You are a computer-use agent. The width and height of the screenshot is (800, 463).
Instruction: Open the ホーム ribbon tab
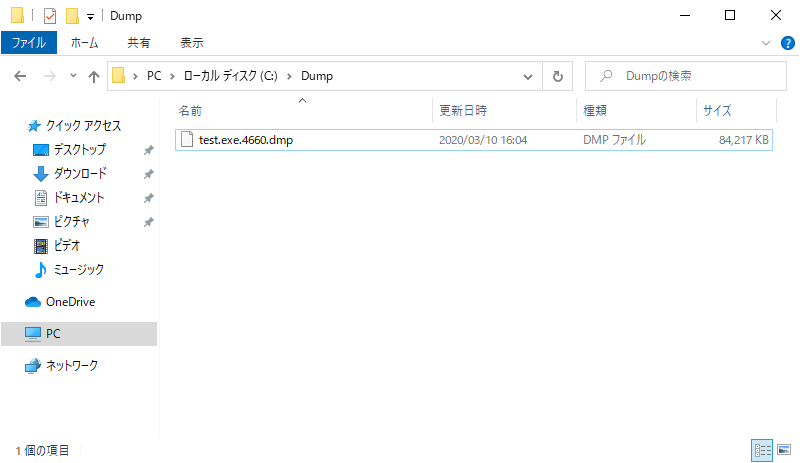(x=84, y=43)
